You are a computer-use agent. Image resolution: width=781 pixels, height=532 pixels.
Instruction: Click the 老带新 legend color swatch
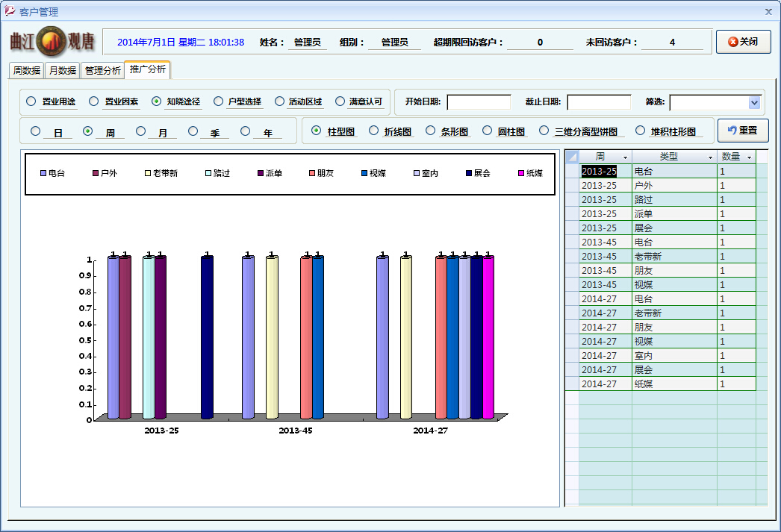(147, 173)
